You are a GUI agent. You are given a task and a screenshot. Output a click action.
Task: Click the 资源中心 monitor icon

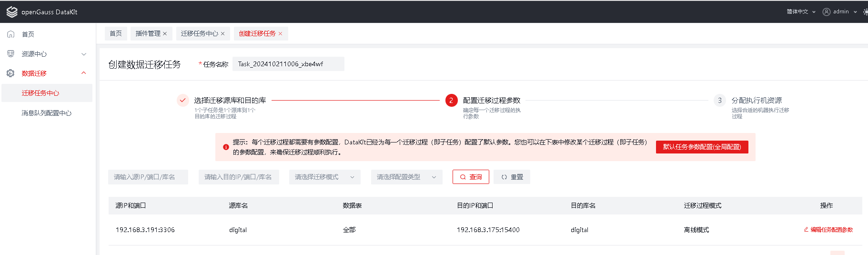[x=11, y=54]
